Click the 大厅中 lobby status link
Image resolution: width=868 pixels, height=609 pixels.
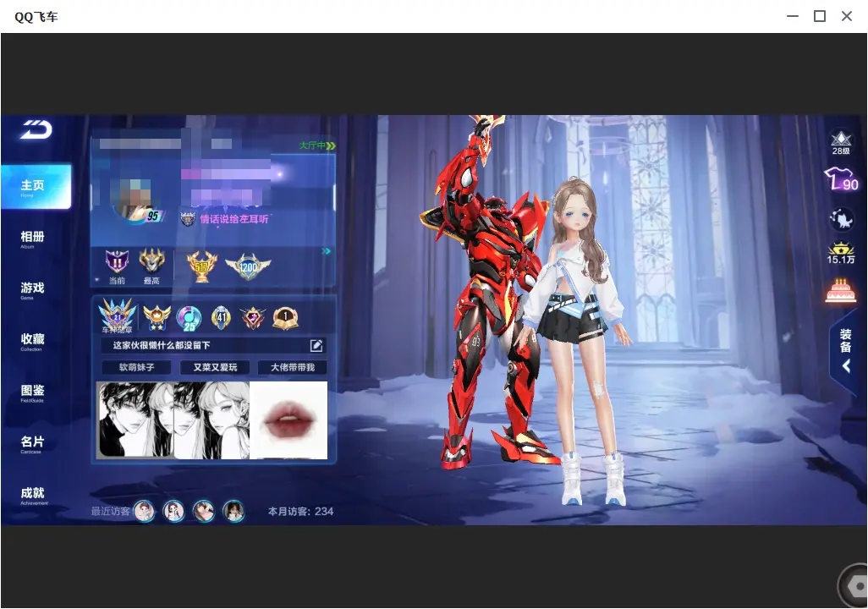click(x=317, y=145)
